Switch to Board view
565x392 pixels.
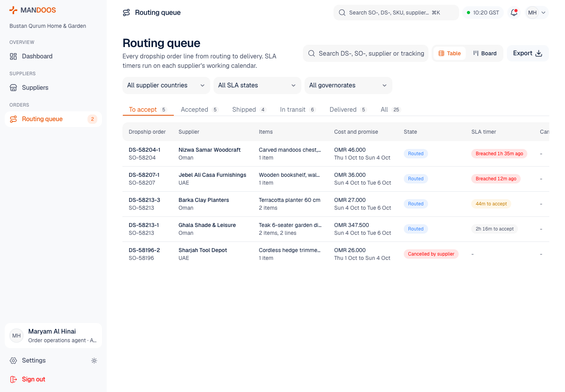485,53
